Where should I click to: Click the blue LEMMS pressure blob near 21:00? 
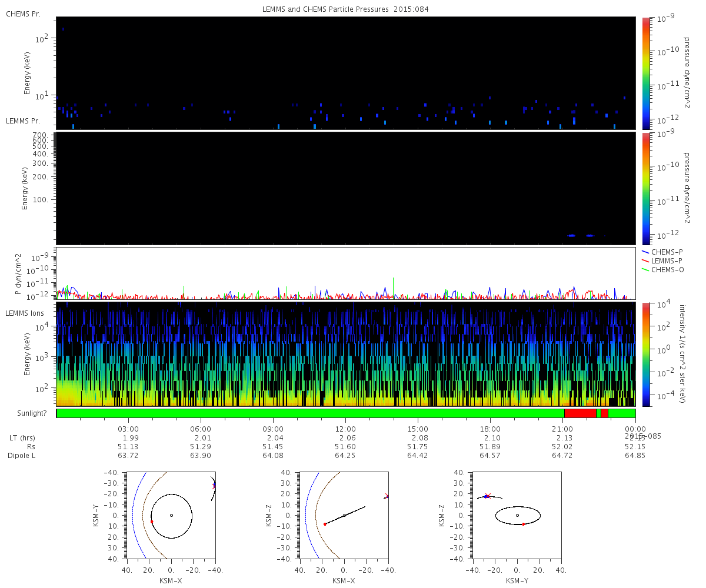[571, 235]
